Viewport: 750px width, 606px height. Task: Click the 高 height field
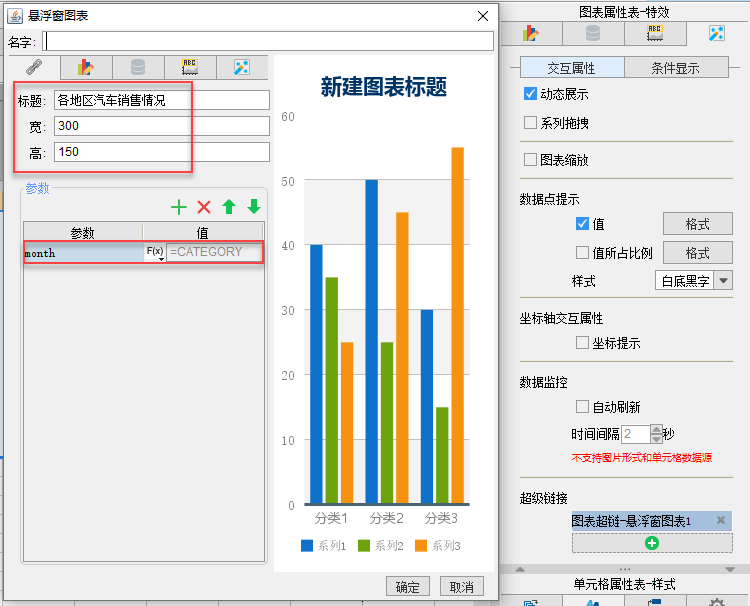(162, 152)
